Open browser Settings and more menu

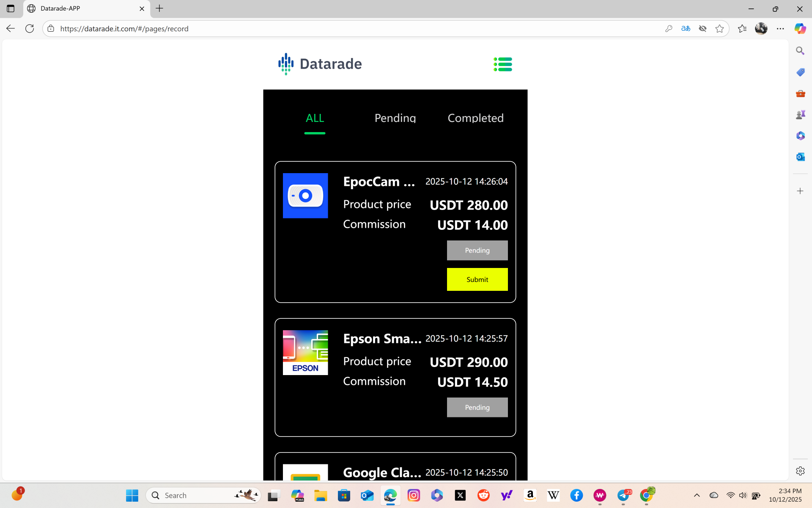(780, 29)
